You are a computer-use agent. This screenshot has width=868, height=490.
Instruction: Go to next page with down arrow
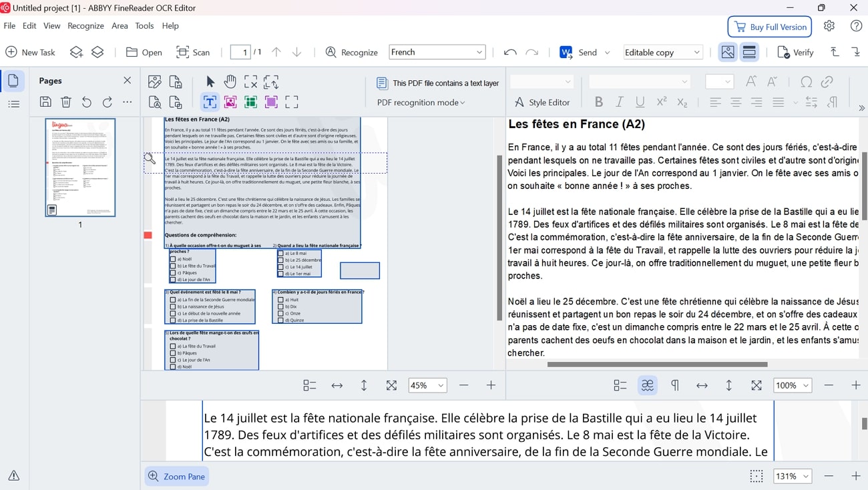pyautogui.click(x=297, y=52)
